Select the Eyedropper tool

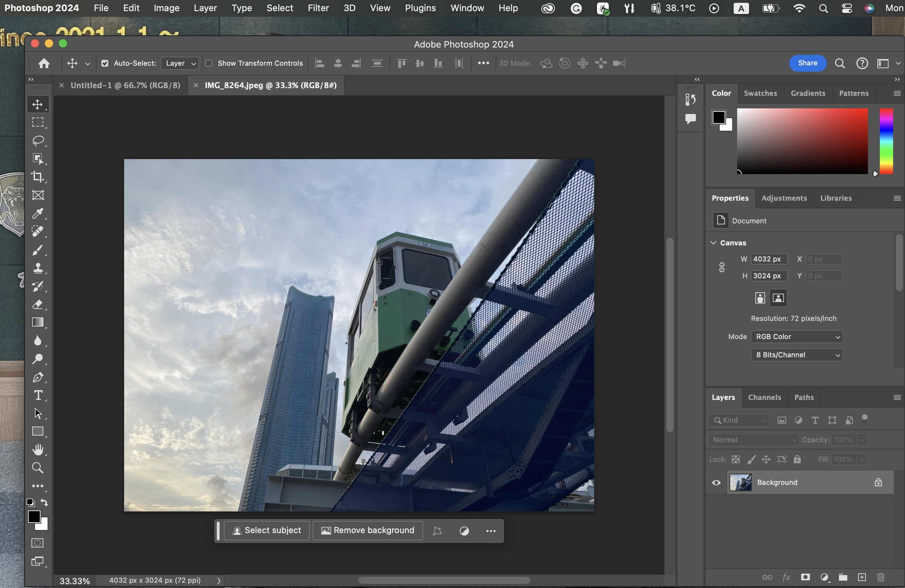[37, 213]
